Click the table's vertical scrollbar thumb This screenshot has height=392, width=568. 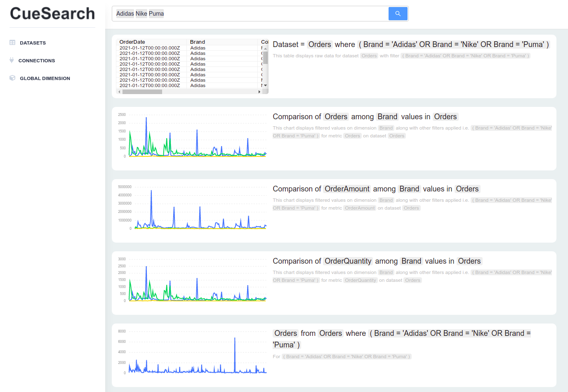[x=266, y=57]
